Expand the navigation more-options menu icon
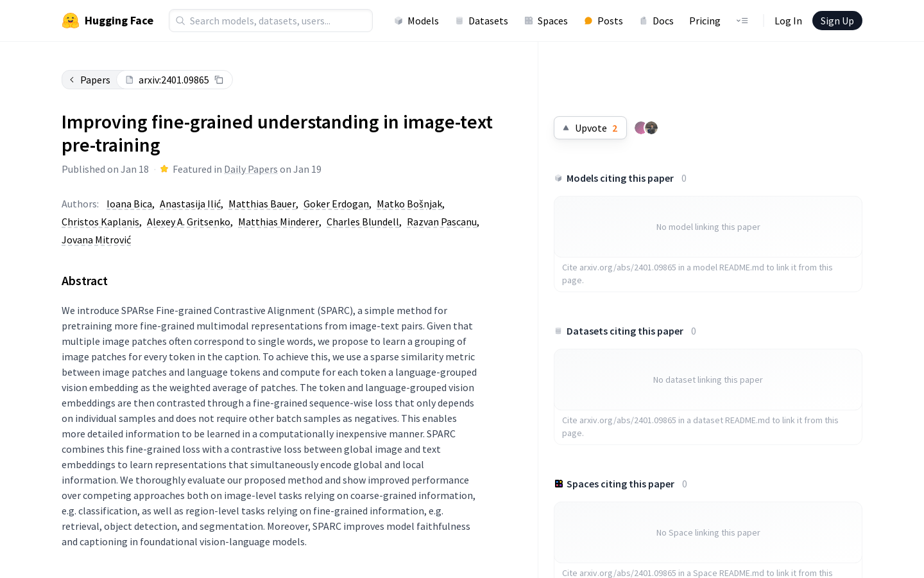This screenshot has height=578, width=924. pos(742,21)
